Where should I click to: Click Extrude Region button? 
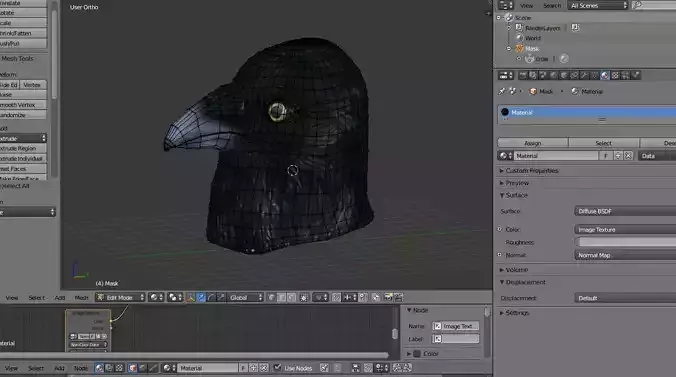(x=23, y=148)
